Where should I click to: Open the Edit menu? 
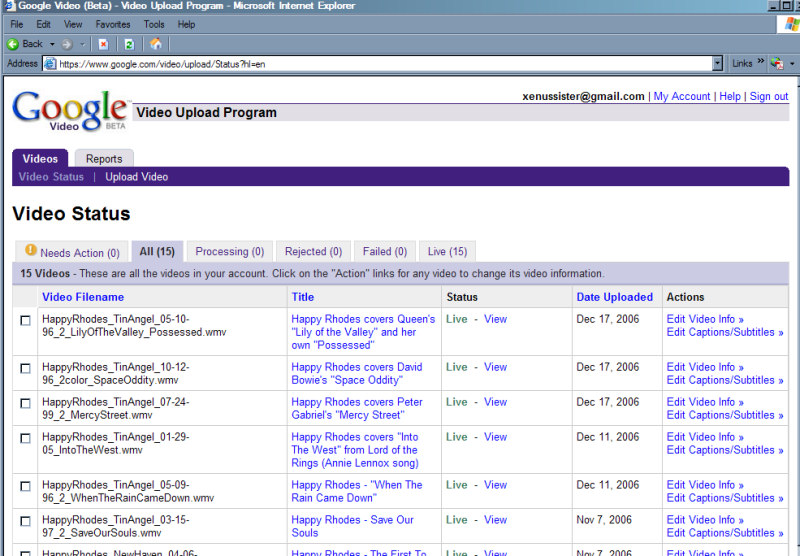click(43, 24)
